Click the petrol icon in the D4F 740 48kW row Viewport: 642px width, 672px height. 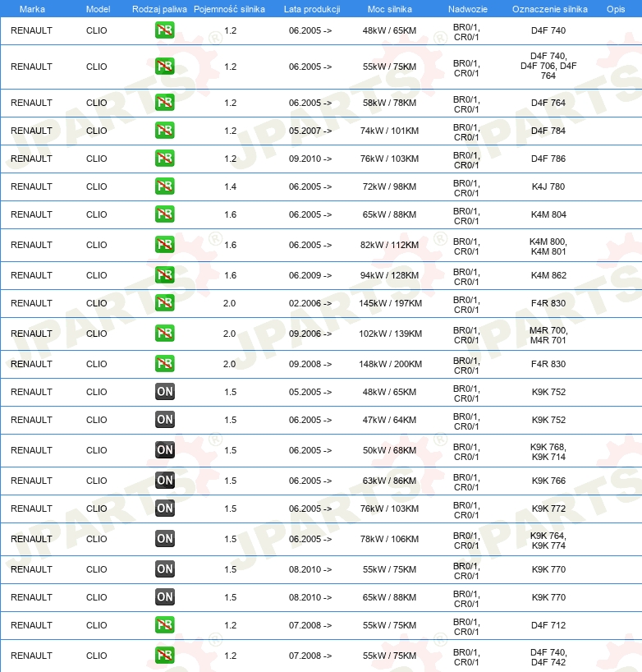point(164,30)
